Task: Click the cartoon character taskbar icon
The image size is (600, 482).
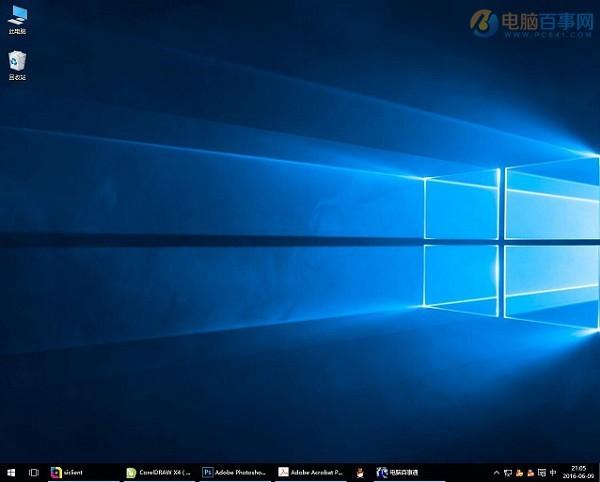Action: (x=360, y=473)
